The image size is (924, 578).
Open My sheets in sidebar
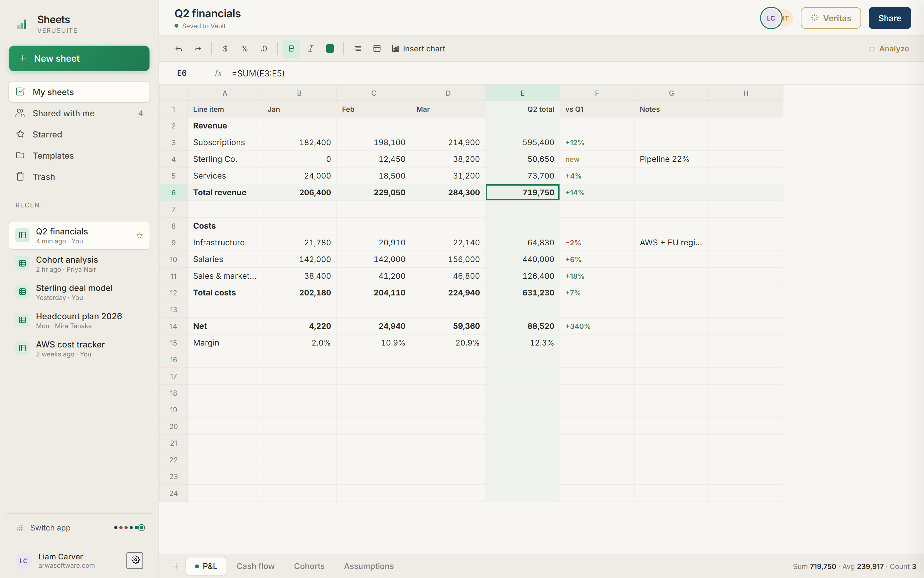tap(79, 92)
